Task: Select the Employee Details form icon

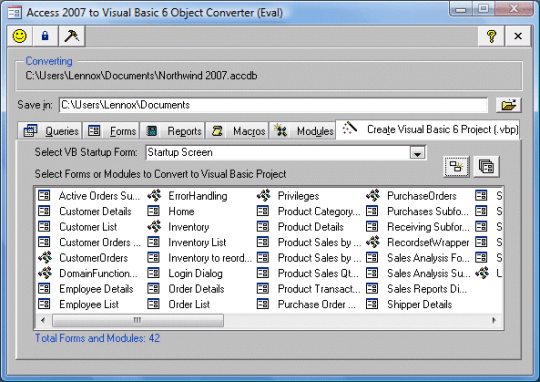Action: [x=44, y=289]
